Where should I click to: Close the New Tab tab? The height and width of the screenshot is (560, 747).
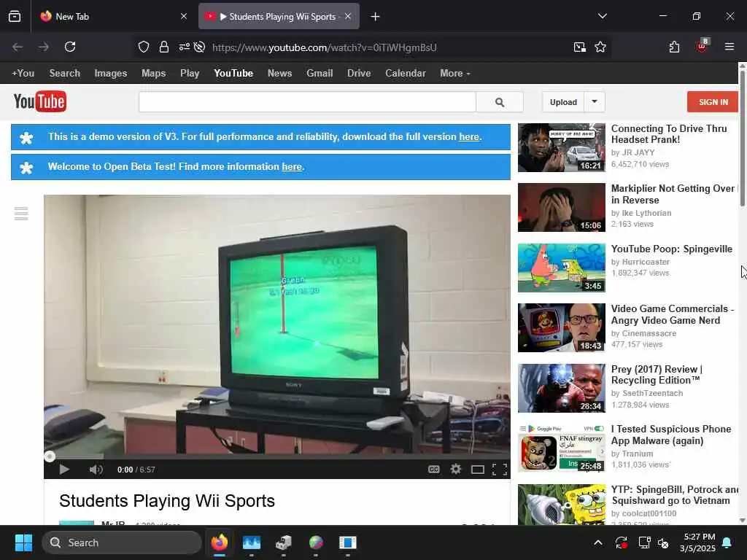[x=184, y=16]
